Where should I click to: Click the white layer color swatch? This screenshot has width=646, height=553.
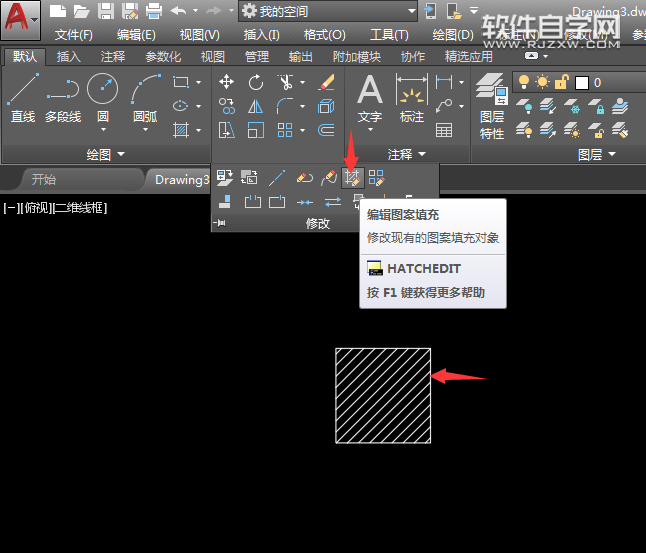click(582, 83)
